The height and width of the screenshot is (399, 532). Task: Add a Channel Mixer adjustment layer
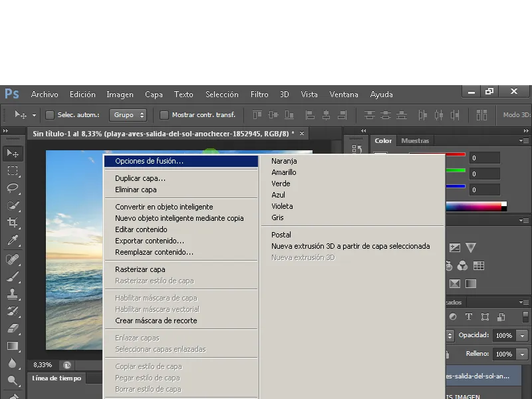(462, 265)
